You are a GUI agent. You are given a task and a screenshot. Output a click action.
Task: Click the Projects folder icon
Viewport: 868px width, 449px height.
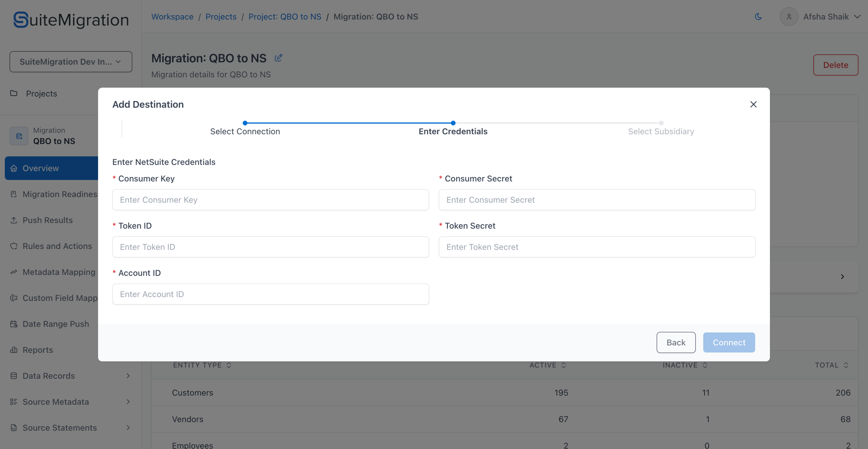[x=14, y=93]
